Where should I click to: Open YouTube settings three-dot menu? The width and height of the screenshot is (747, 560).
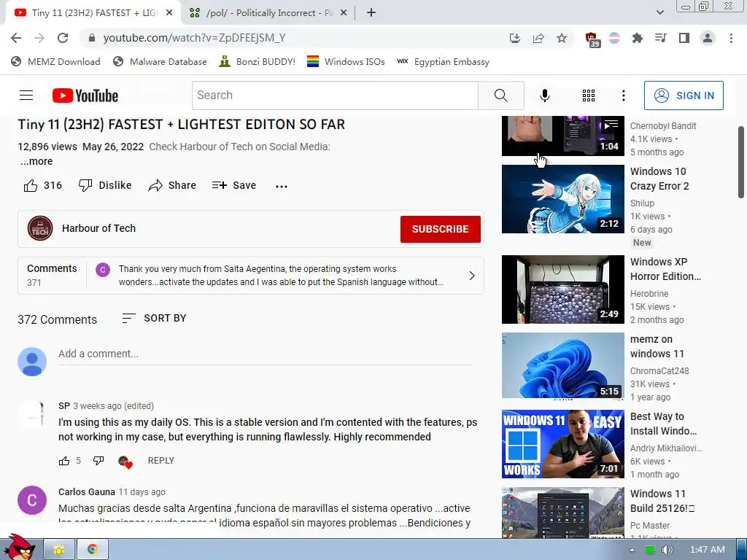point(623,96)
